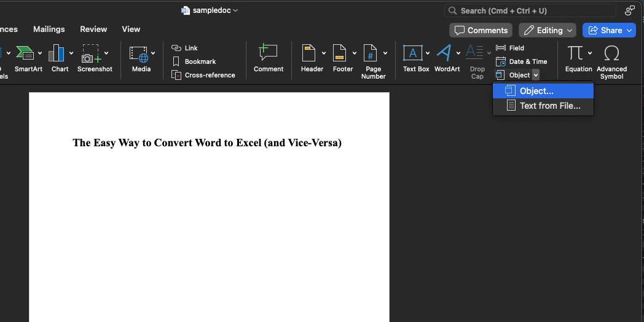The height and width of the screenshot is (322, 644).
Task: Open the Editing mode dropdown
Action: tap(548, 30)
